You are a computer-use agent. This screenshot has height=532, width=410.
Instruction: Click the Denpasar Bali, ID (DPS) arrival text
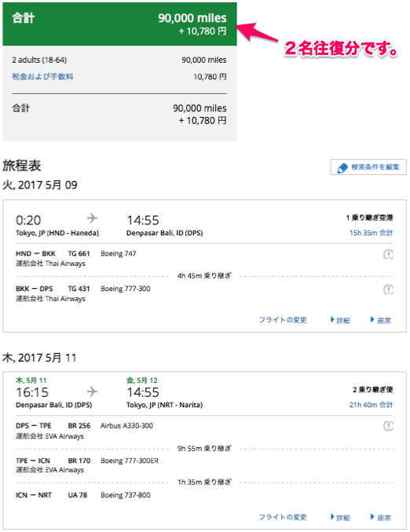coord(165,233)
